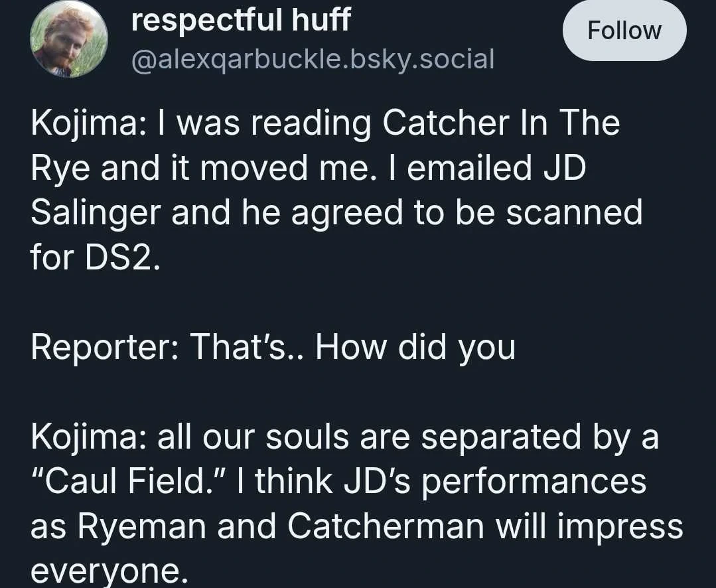Screen dimensions: 716x588
Task: Click the first "Kojima:" speaker label
Action: [83, 124]
